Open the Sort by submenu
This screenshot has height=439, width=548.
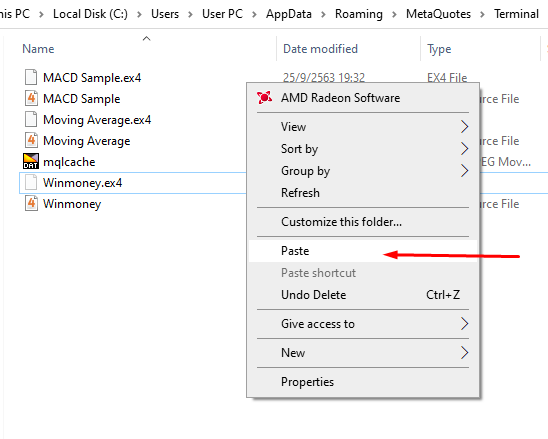[363, 149]
